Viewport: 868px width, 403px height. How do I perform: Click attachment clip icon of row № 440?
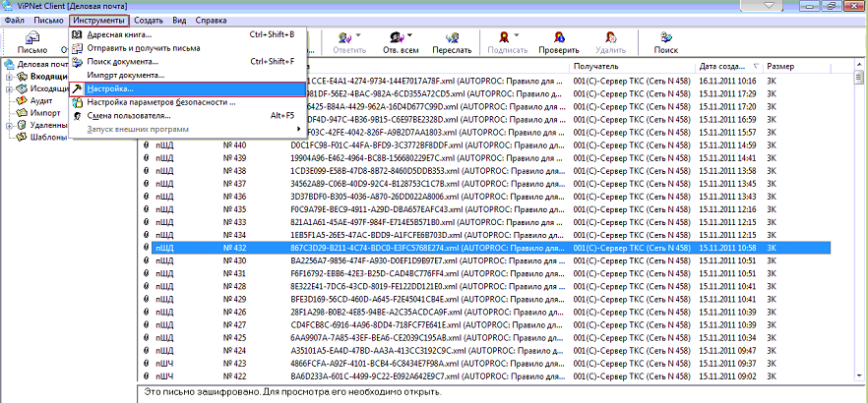[x=146, y=145]
